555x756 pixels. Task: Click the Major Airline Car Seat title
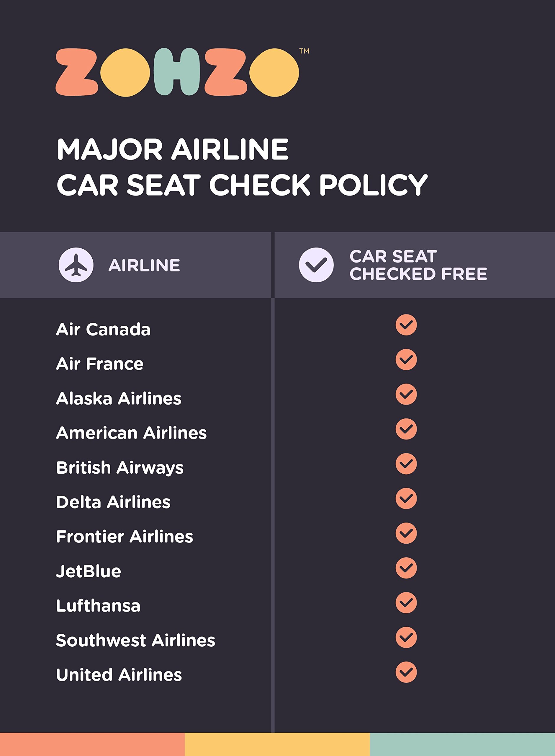242,167
